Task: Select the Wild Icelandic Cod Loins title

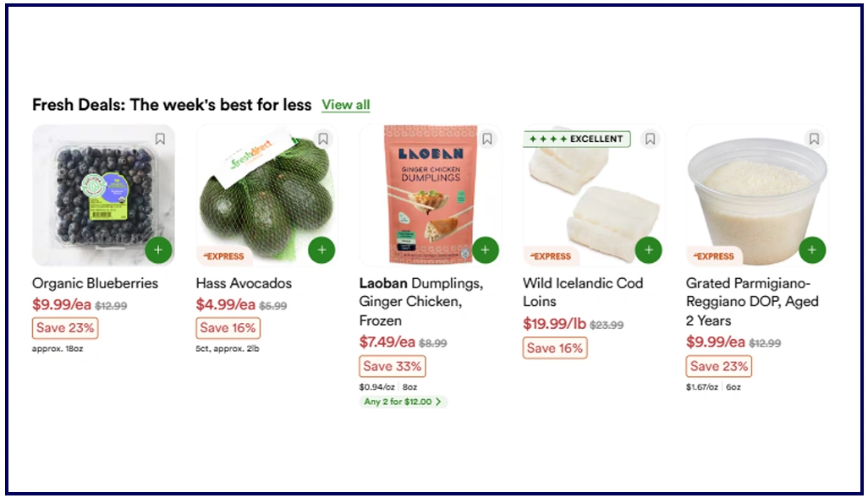Action: (582, 292)
